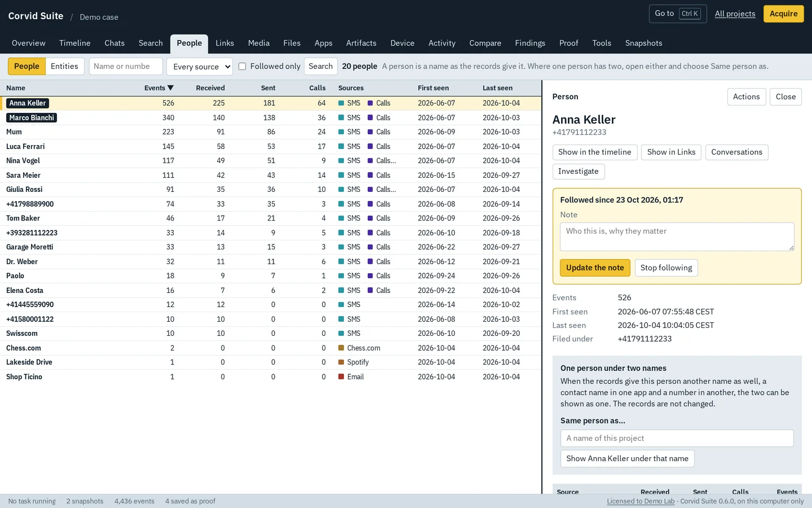Click the Events column sort arrow

(x=170, y=88)
